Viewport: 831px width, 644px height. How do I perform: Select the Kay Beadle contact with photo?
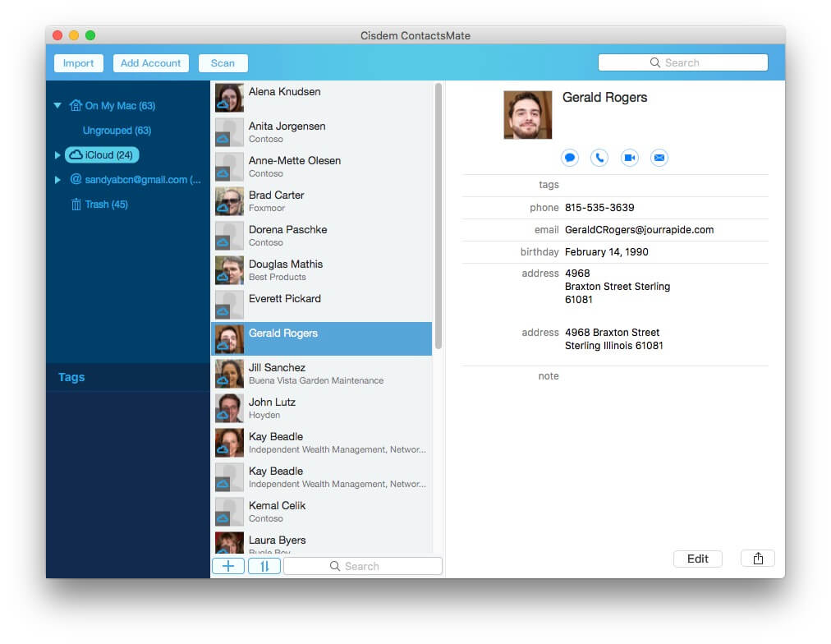[x=322, y=443]
